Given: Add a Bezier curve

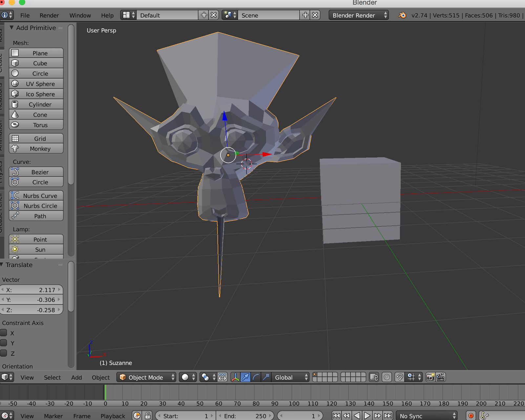Looking at the screenshot, I should click(x=36, y=172).
